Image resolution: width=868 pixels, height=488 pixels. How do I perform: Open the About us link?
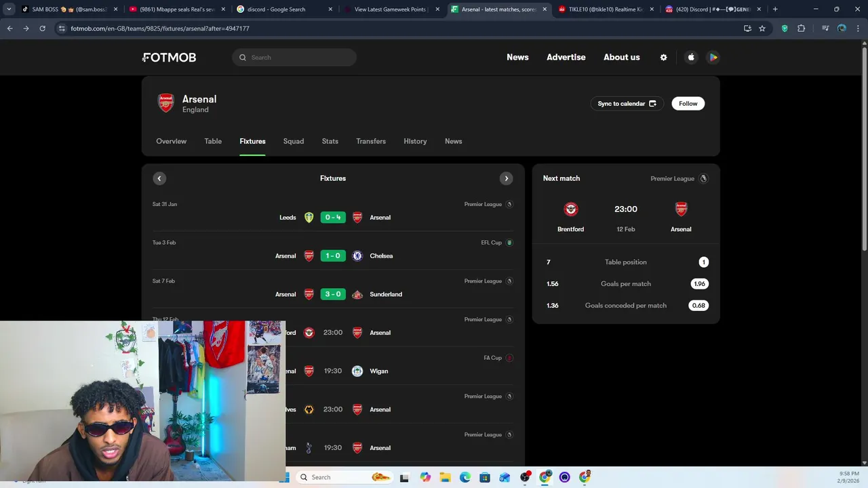click(x=622, y=58)
